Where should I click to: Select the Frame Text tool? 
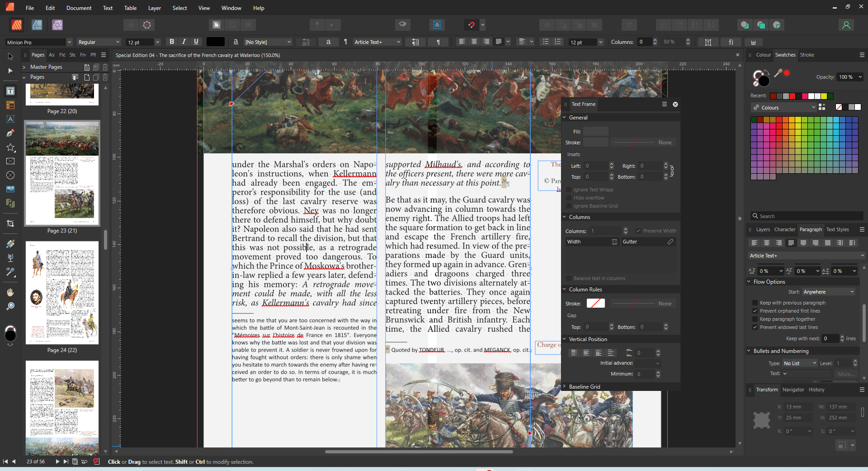pyautogui.click(x=10, y=91)
